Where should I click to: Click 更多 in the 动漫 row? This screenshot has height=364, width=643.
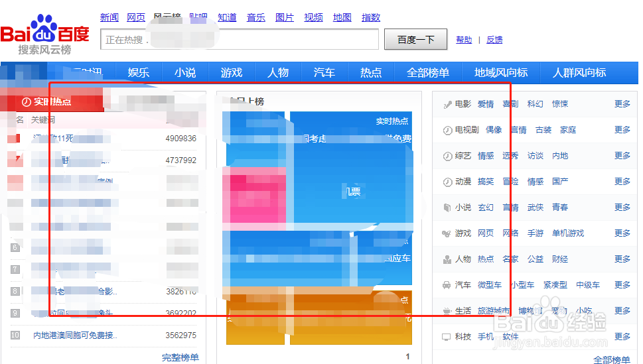pos(622,182)
